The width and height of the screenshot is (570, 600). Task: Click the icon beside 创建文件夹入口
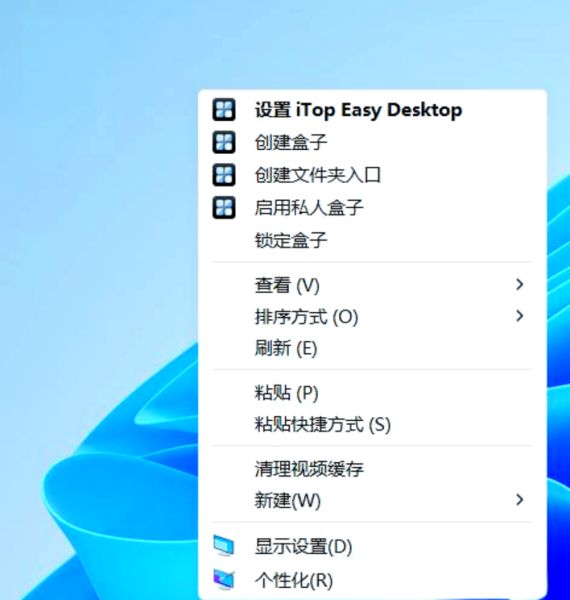(224, 175)
